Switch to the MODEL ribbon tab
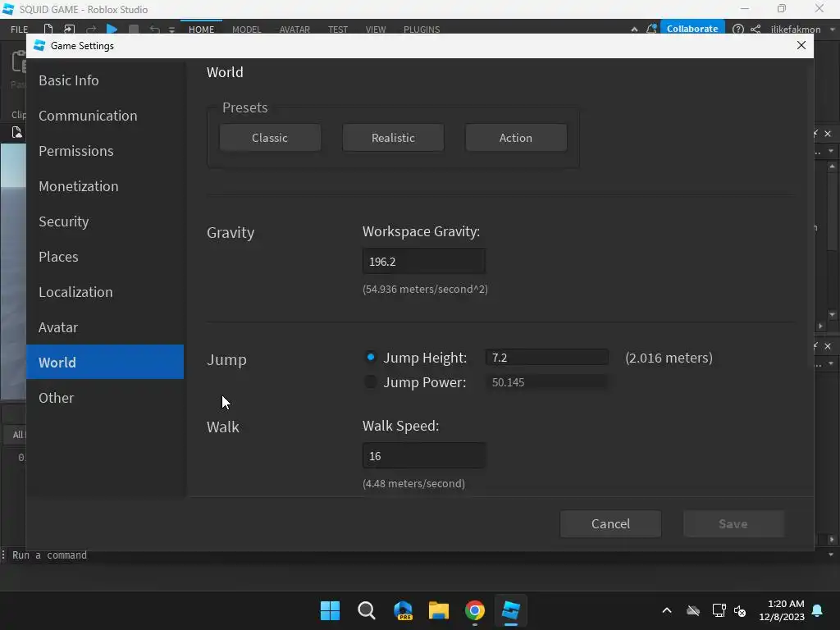 tap(246, 30)
